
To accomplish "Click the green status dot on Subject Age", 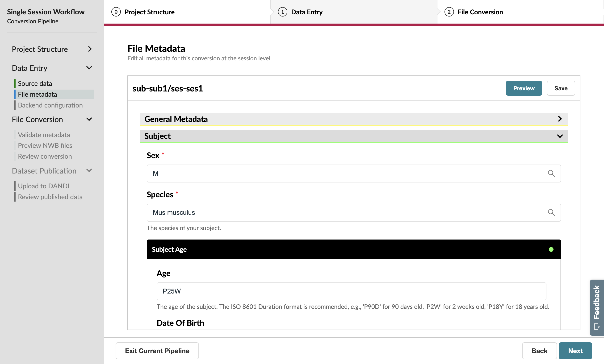I will pyautogui.click(x=551, y=249).
